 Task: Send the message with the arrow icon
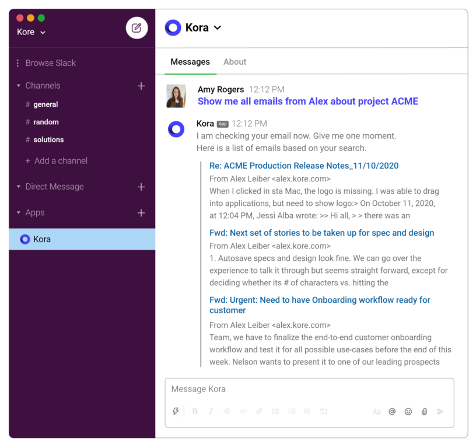click(x=440, y=412)
